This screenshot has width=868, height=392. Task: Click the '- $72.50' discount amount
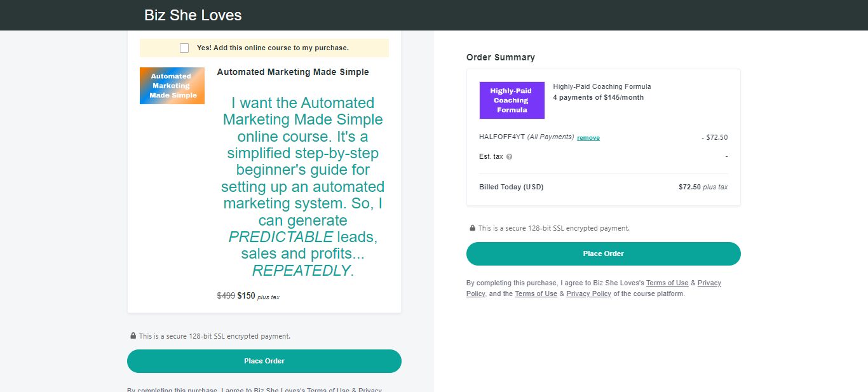click(715, 137)
